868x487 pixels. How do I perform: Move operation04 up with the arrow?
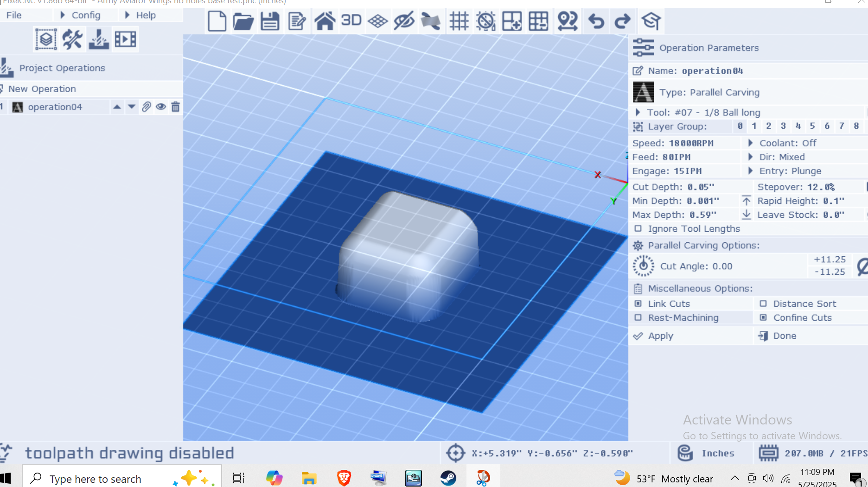[x=117, y=107]
